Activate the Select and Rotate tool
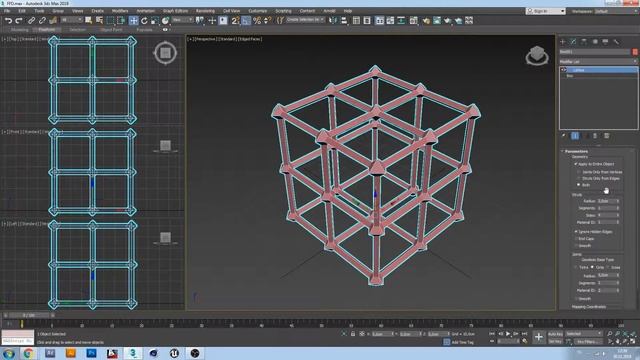Viewport: 640px width, 360px height. click(144, 20)
